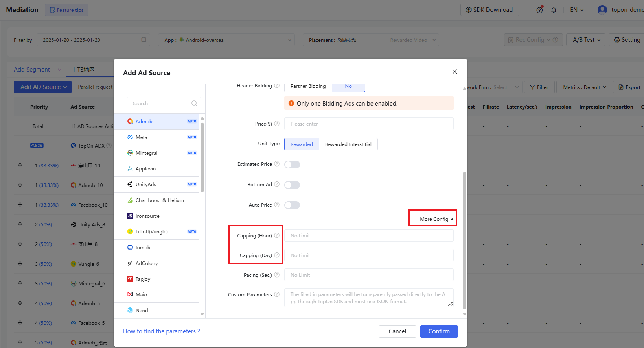Enable the Estimated Price toggle
644x348 pixels.
point(292,165)
